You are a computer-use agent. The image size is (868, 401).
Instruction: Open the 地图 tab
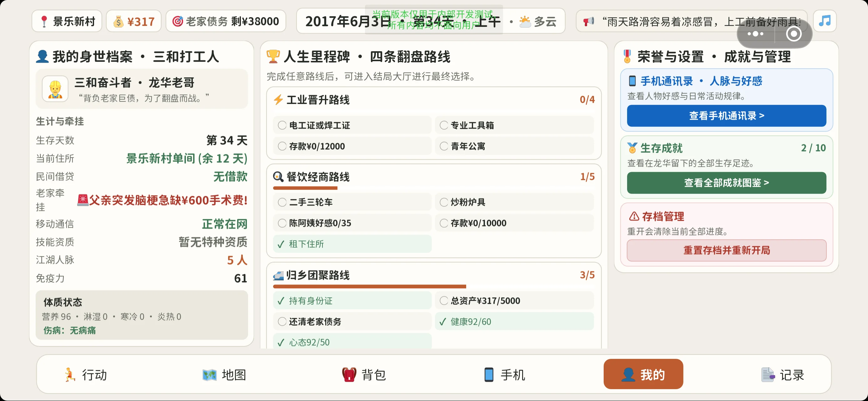(224, 374)
